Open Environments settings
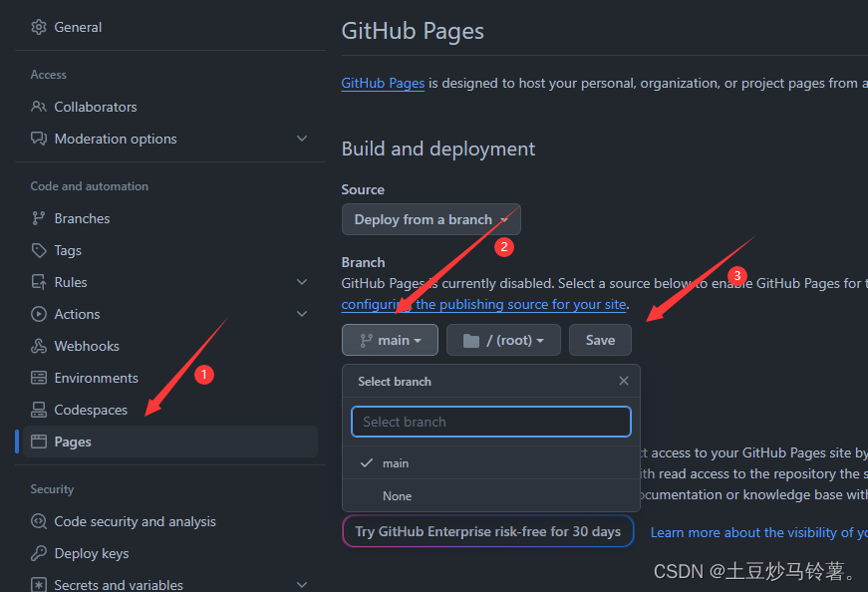The width and height of the screenshot is (868, 592). pyautogui.click(x=97, y=379)
